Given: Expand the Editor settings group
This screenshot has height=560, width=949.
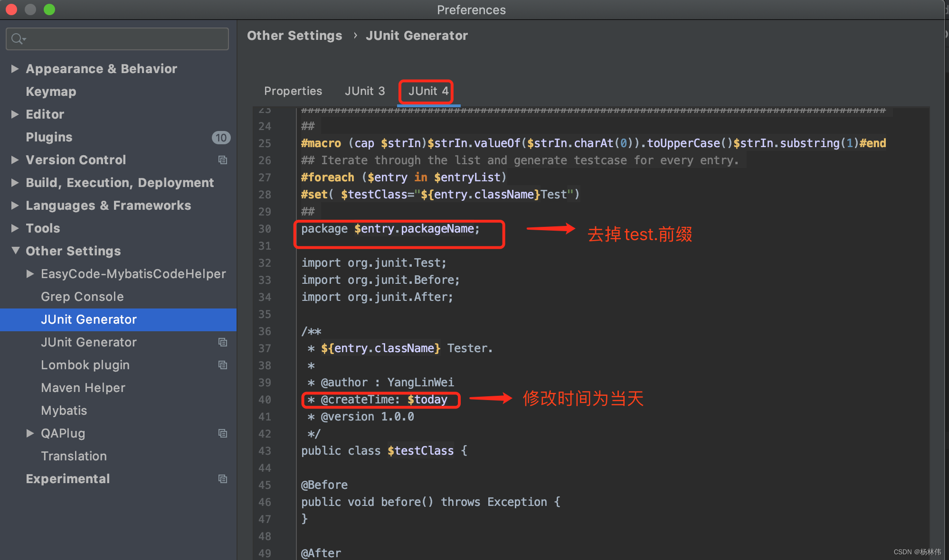Looking at the screenshot, I should tap(15, 114).
